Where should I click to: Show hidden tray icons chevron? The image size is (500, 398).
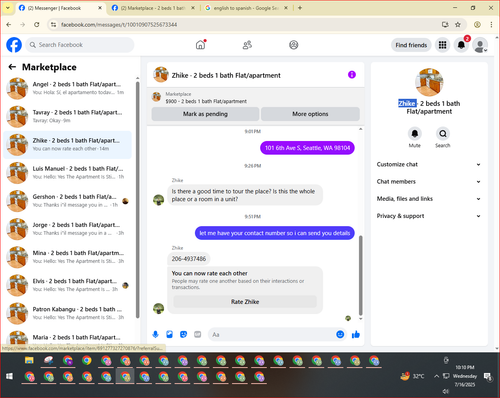(x=436, y=376)
